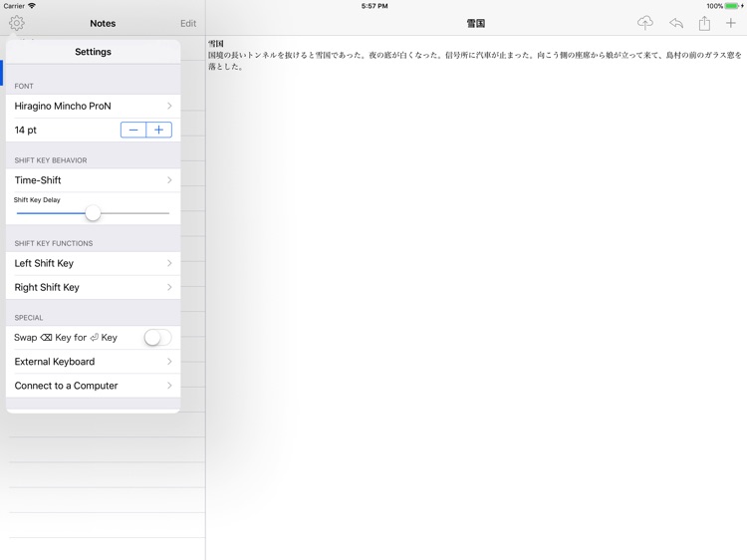Increase font size with plus stepper

coord(159,130)
